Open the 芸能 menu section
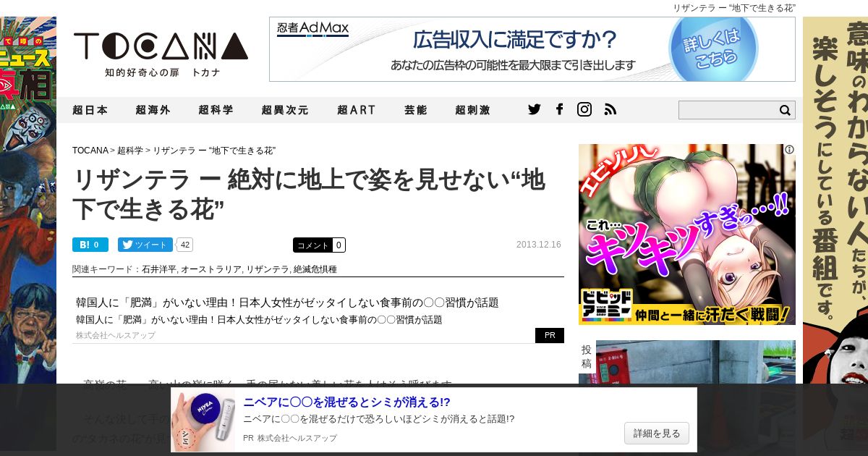The image size is (868, 456). (x=416, y=110)
